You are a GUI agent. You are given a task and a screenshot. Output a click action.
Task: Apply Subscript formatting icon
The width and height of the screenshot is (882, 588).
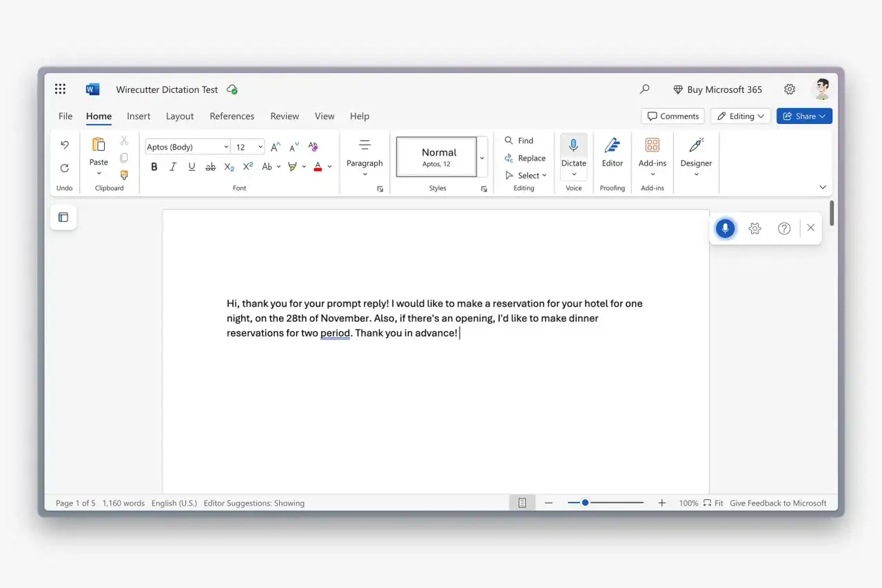pos(229,167)
